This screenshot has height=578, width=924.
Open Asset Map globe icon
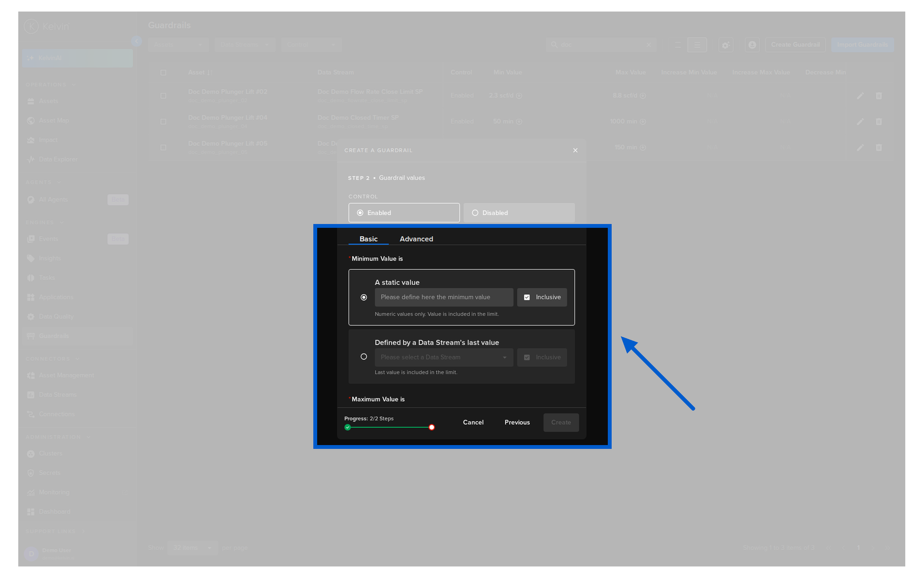(x=31, y=120)
